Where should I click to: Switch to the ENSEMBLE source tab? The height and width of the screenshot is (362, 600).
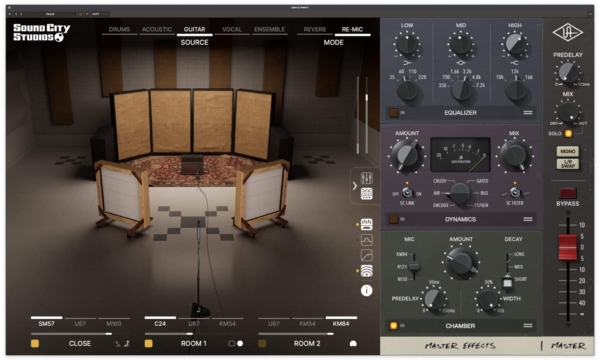tap(269, 29)
